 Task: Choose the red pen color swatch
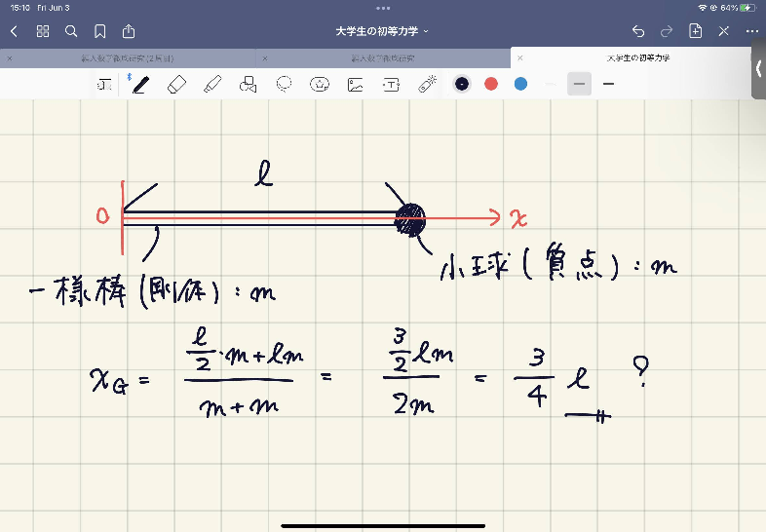pos(491,84)
